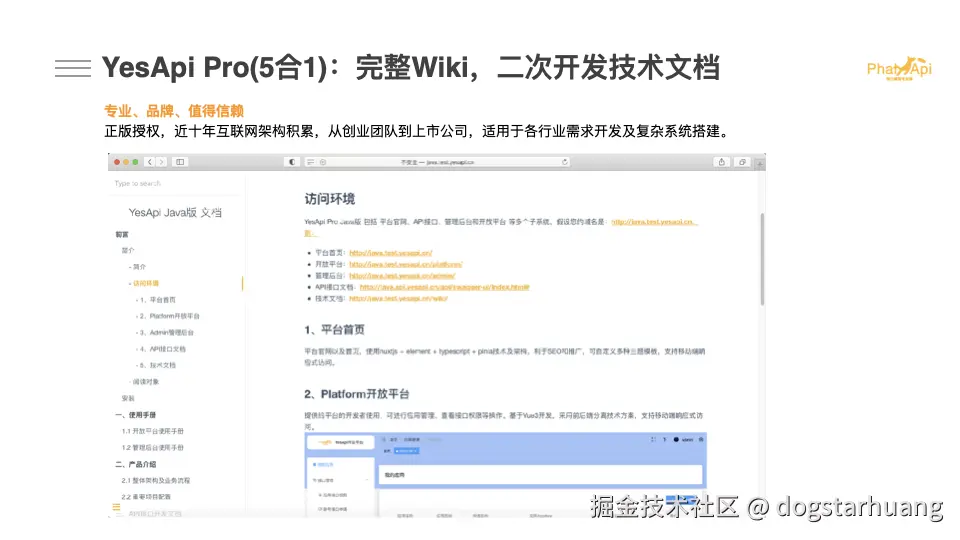
Task: Open the 开放平台 /platform/ URL link
Action: tap(405, 264)
